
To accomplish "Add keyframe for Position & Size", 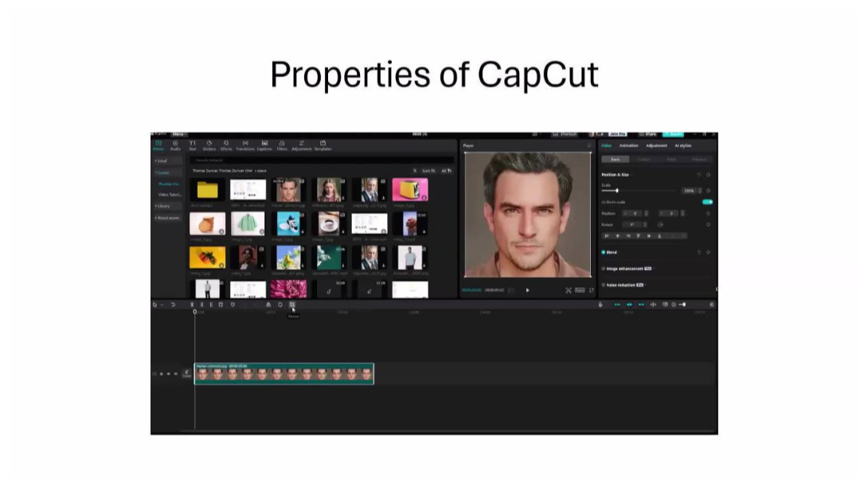I will (708, 175).
